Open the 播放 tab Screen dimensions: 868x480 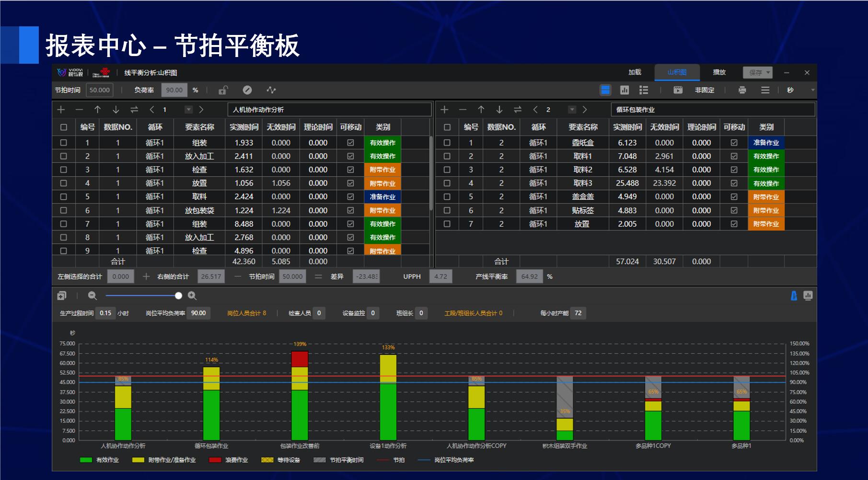point(719,72)
